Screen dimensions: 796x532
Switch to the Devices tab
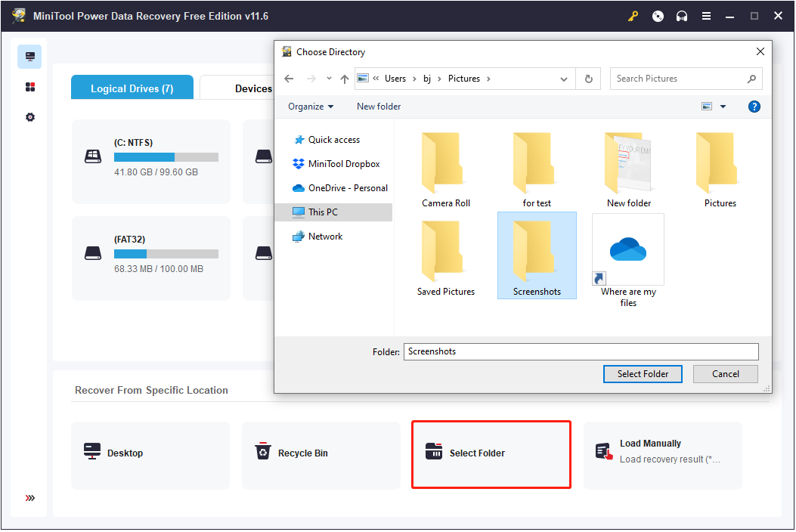237,88
